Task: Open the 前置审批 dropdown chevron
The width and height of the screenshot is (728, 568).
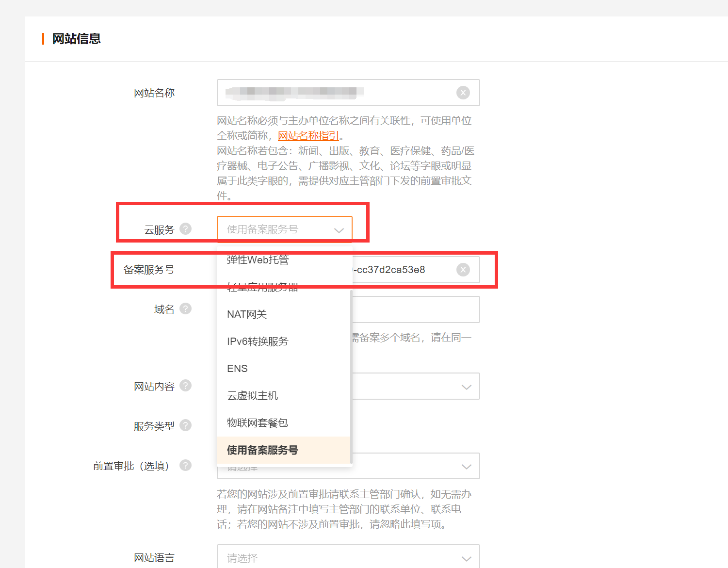Action: 466,466
